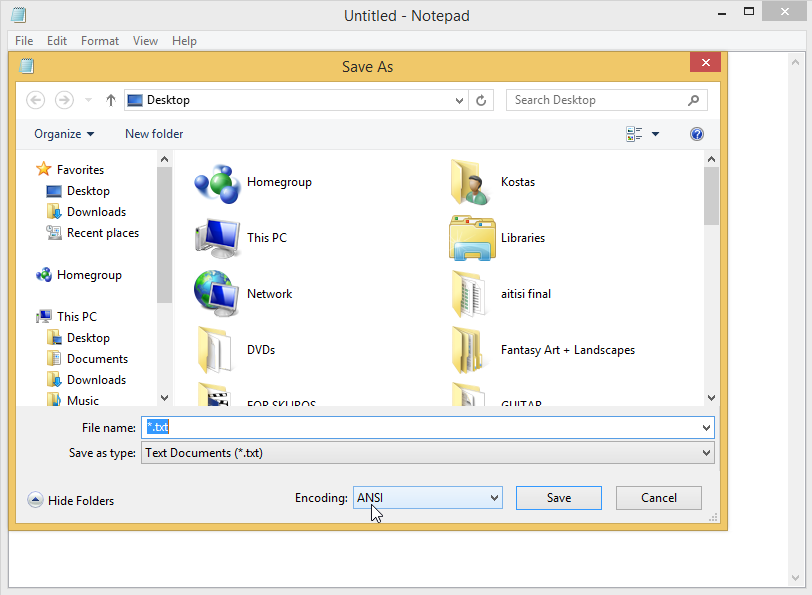Image resolution: width=812 pixels, height=595 pixels.
Task: Select Favorites in the navigation pane
Action: (70, 169)
